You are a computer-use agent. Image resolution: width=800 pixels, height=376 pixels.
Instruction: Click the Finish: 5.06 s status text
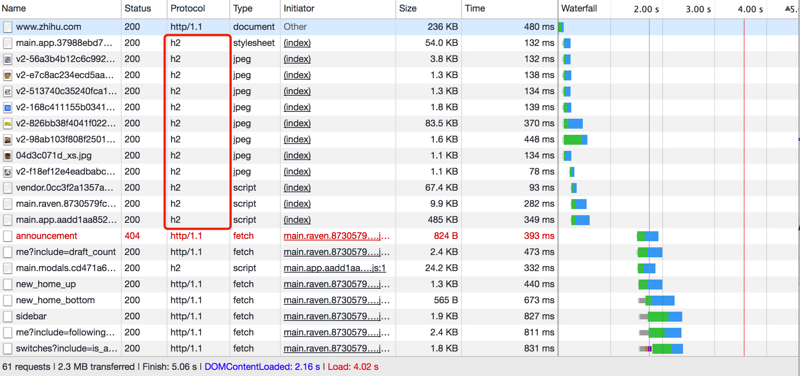(169, 367)
